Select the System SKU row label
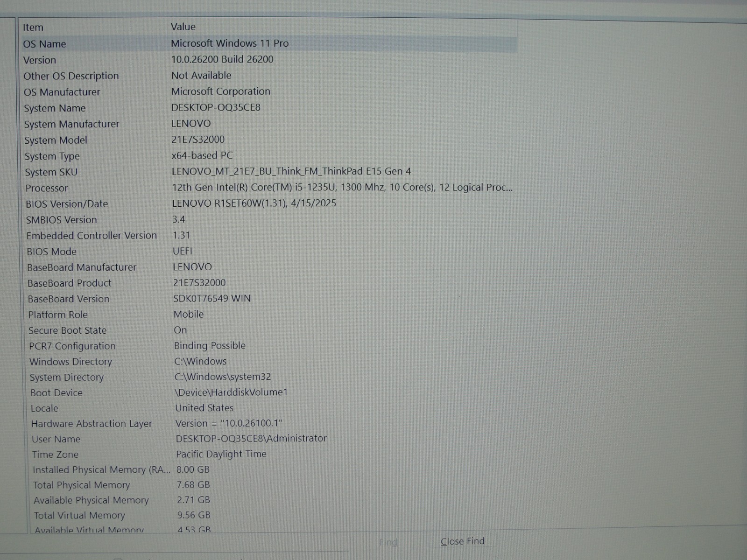This screenshot has width=747, height=560. [51, 172]
